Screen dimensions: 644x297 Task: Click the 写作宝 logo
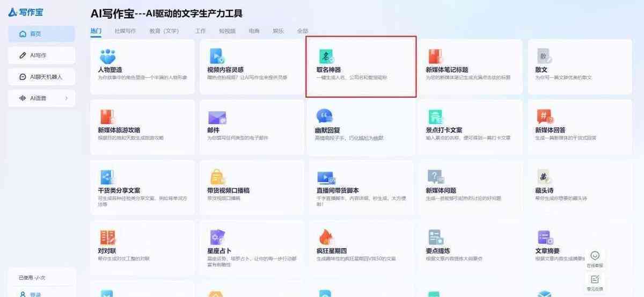pyautogui.click(x=25, y=12)
